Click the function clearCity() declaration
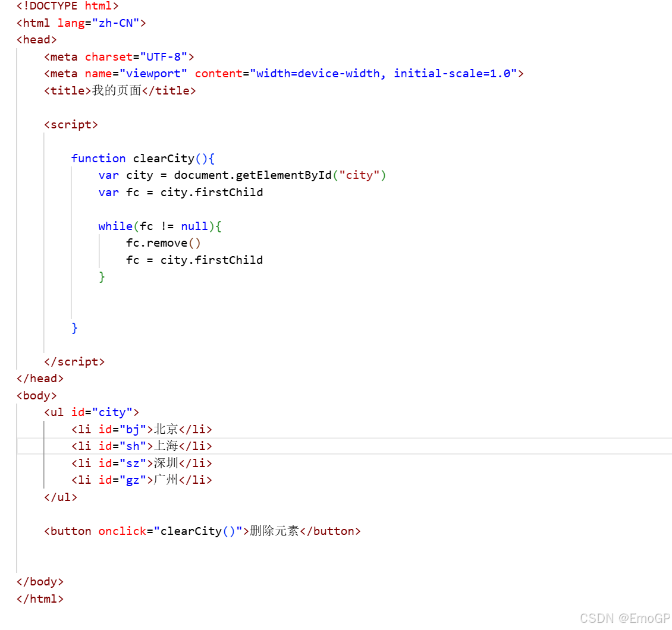This screenshot has width=672, height=630. 143,159
